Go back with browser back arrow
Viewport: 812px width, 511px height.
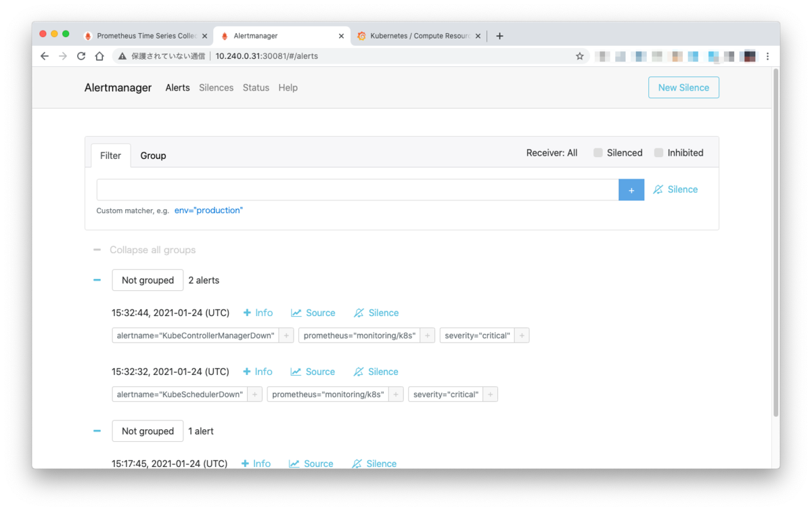pyautogui.click(x=45, y=56)
